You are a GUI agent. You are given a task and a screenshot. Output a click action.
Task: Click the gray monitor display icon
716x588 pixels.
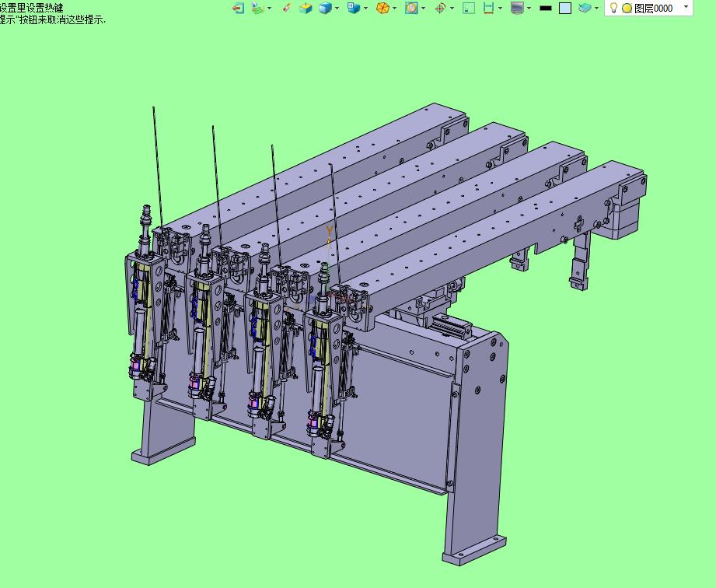pyautogui.click(x=517, y=8)
